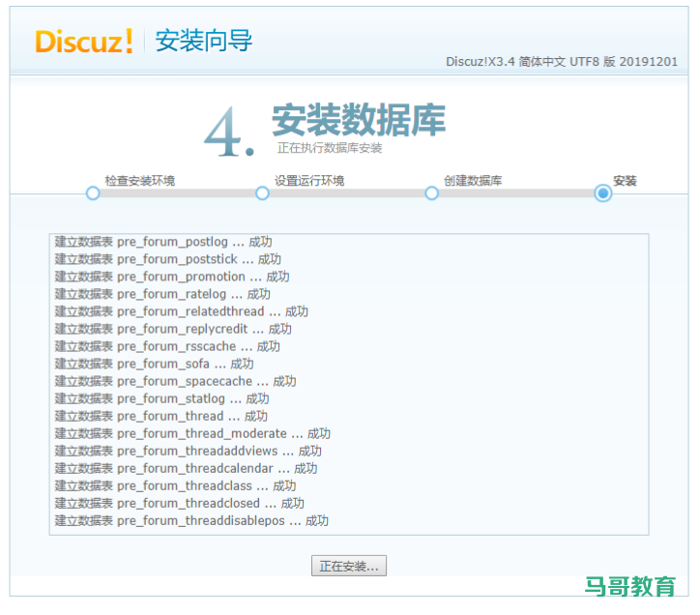Select the pre_forum_sofa log line
The image size is (700, 615).
pyautogui.click(x=154, y=364)
